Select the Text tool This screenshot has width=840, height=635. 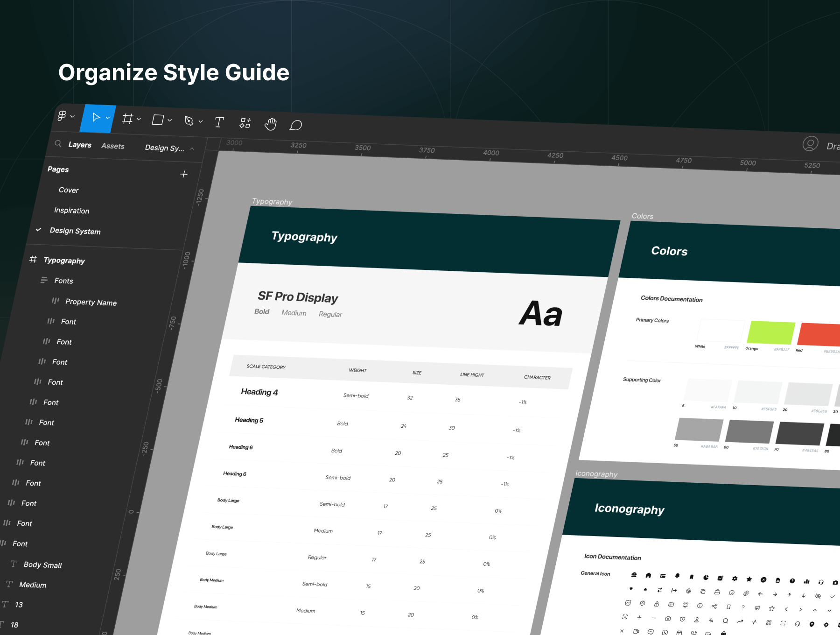click(x=219, y=122)
